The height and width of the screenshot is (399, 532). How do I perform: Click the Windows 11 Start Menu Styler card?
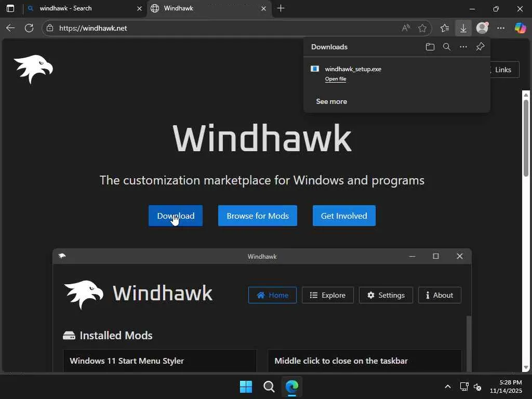[x=160, y=361]
